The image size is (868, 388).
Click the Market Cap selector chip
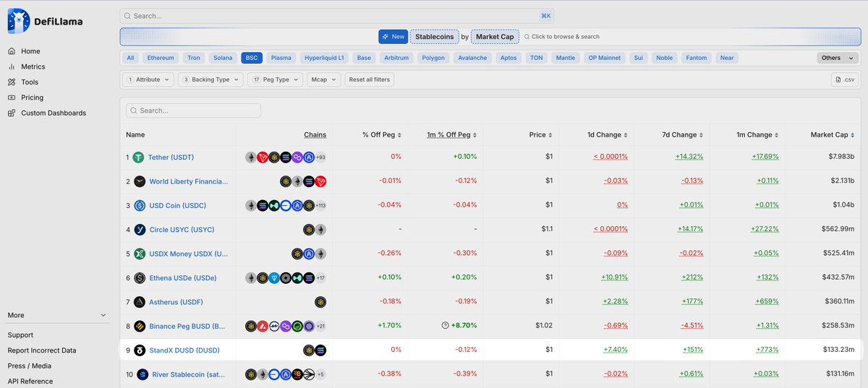[x=495, y=36]
